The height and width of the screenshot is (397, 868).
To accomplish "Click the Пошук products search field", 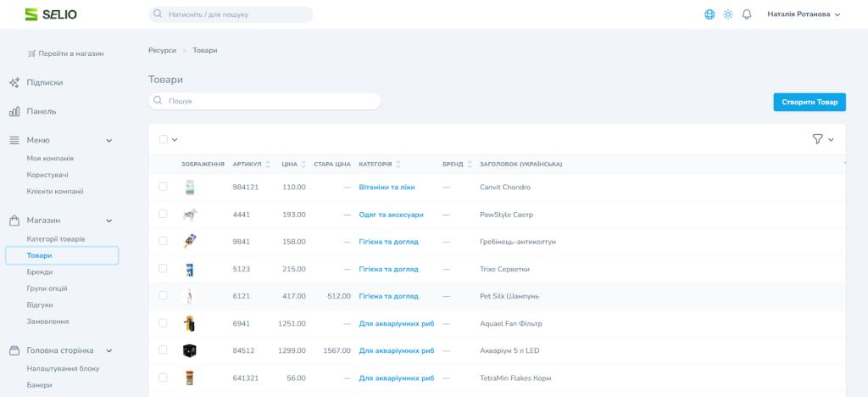I will [x=264, y=101].
